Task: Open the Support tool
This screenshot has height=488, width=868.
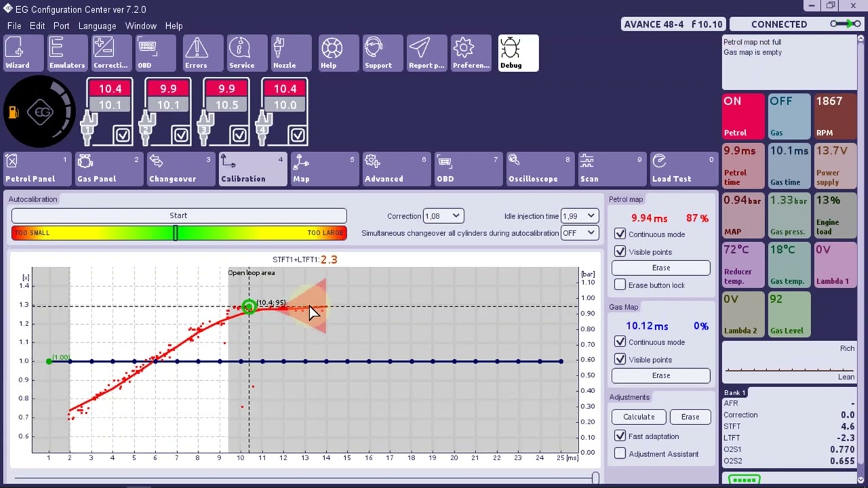Action: coord(382,53)
